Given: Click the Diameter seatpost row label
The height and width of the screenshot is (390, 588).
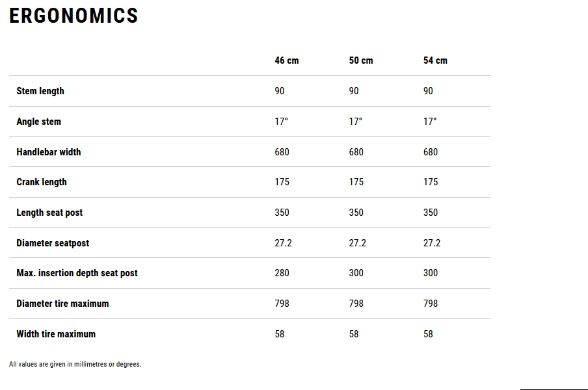Looking at the screenshot, I should 53,243.
